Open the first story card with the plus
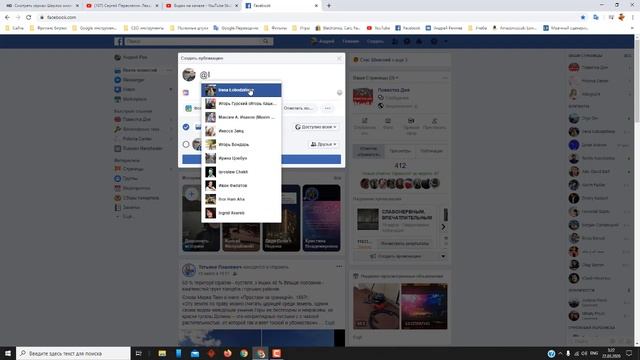This screenshot has width=640, height=360. click(x=200, y=218)
